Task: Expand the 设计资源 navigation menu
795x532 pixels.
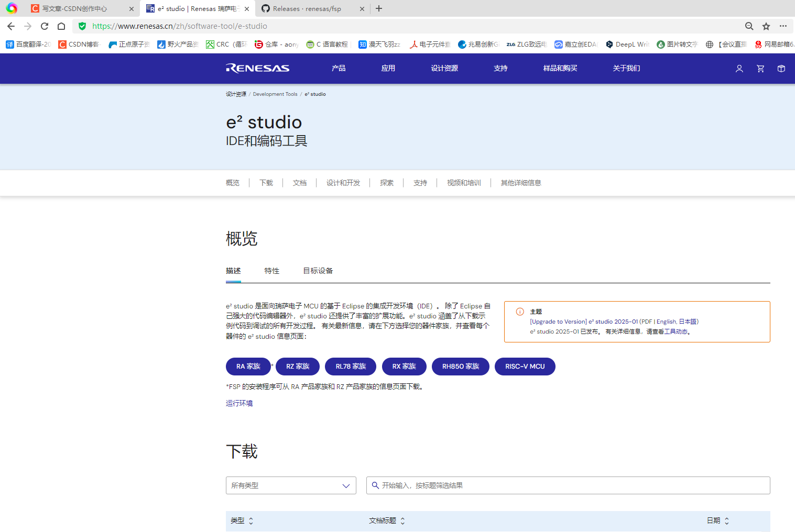Action: pyautogui.click(x=444, y=68)
